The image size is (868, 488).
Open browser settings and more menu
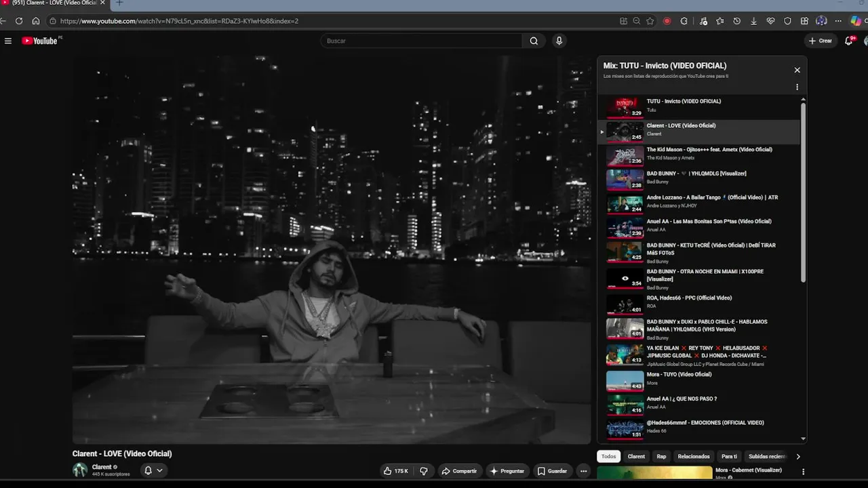click(x=838, y=21)
